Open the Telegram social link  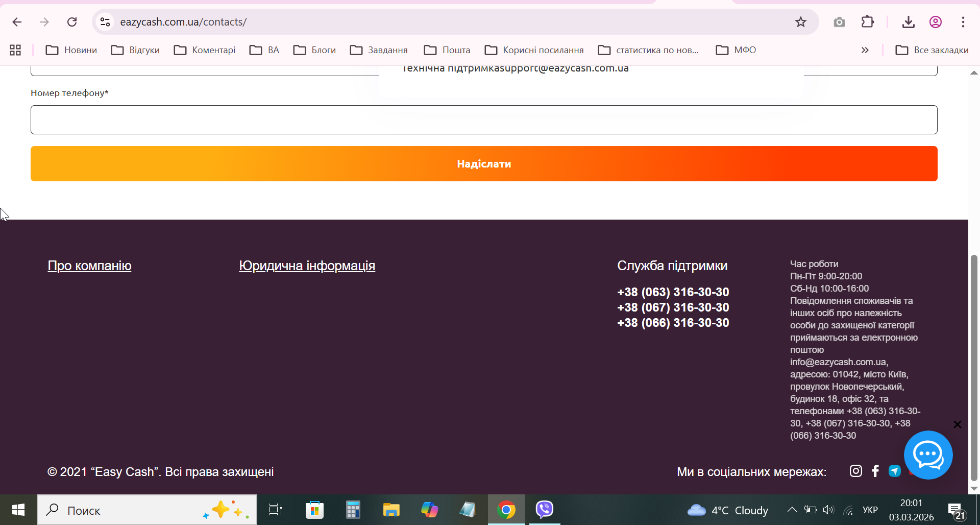(895, 471)
